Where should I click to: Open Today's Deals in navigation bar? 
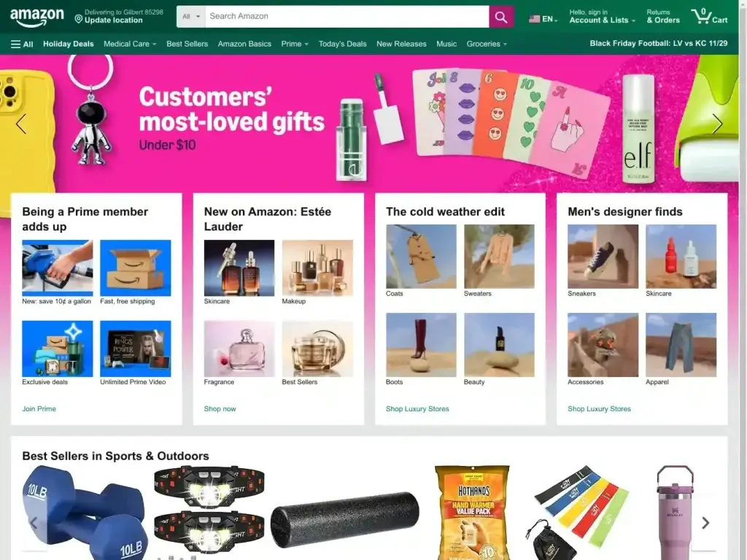point(343,44)
